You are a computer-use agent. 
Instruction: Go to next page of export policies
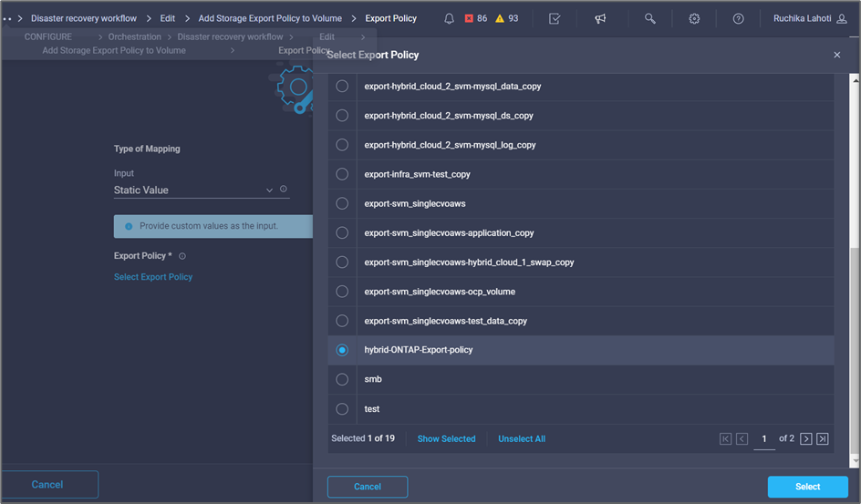(x=805, y=438)
